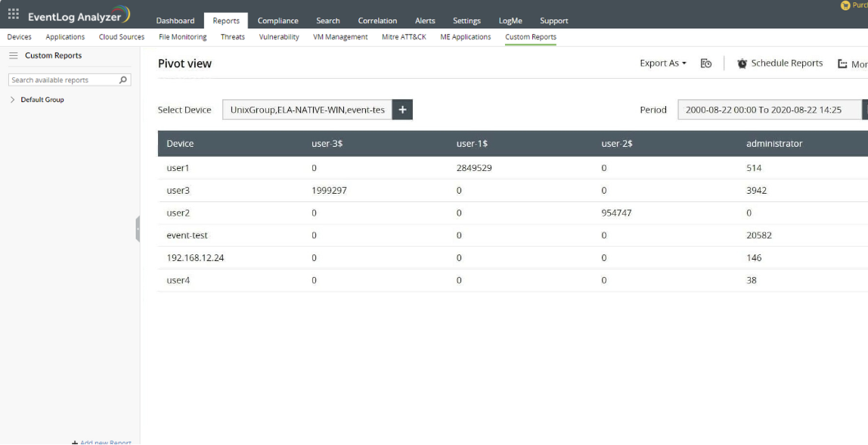The height and width of the screenshot is (445, 868).
Task: Click the search magnifier icon in reports box
Action: click(124, 79)
